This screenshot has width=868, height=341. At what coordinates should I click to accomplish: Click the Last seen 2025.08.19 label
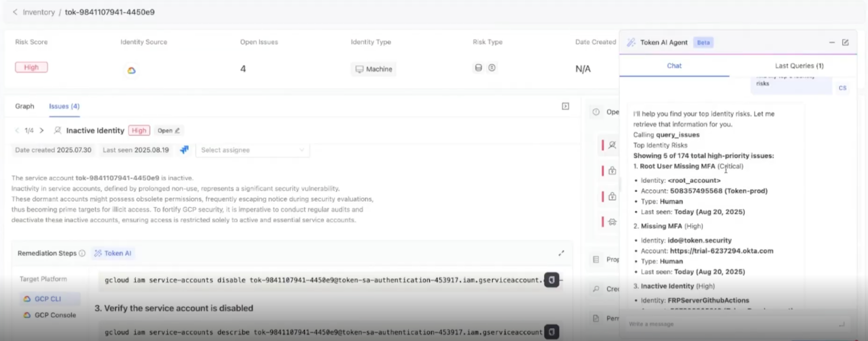click(136, 150)
